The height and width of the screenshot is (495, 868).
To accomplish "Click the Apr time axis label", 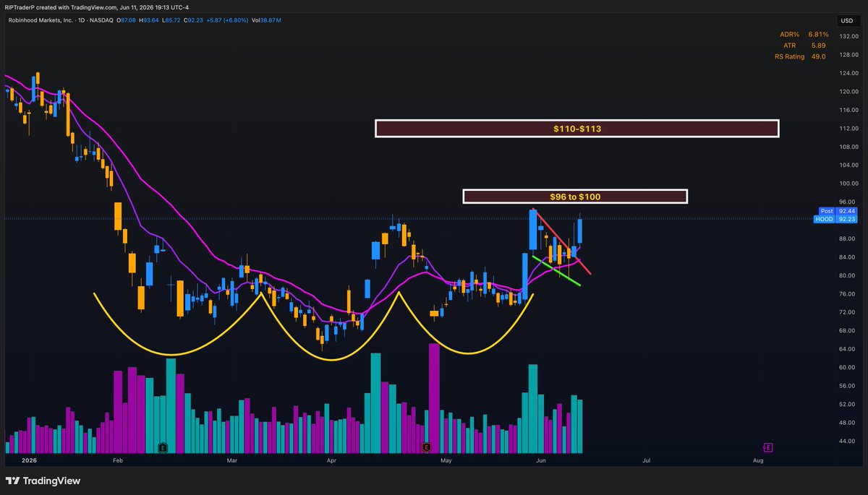I will pos(331,460).
